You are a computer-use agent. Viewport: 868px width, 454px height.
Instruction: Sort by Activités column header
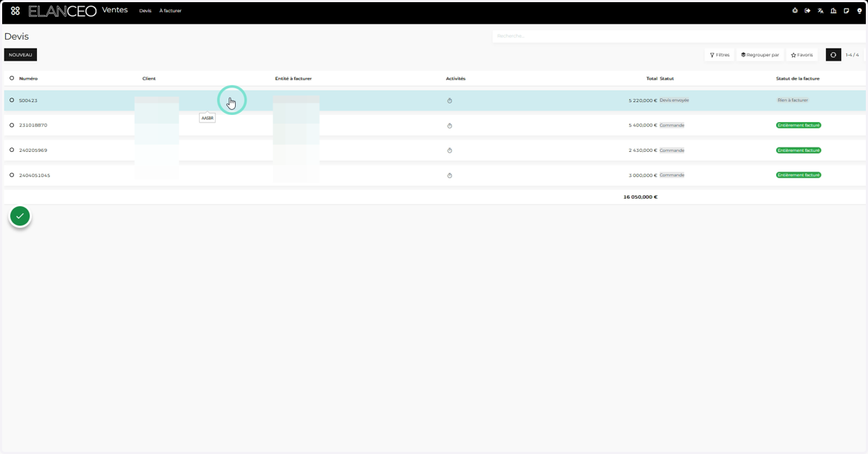456,78
